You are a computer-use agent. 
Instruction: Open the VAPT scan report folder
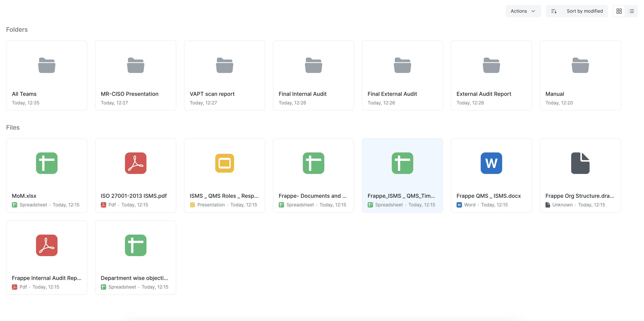tap(224, 75)
